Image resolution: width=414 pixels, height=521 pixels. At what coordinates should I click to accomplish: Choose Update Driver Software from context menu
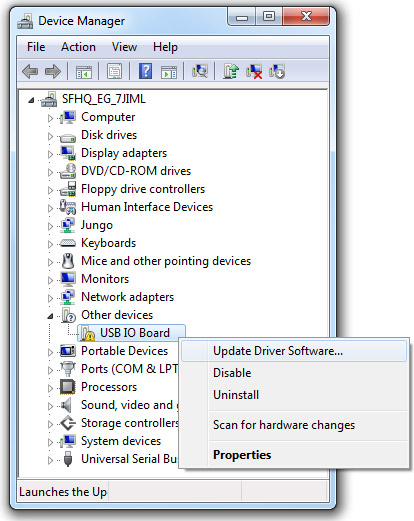pos(294,351)
